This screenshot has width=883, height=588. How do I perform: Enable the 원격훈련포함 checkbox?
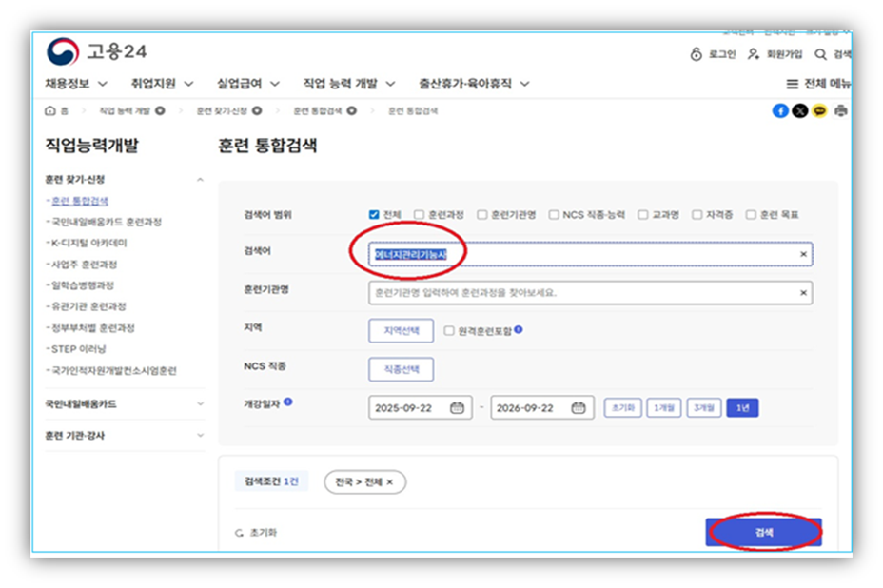click(450, 331)
